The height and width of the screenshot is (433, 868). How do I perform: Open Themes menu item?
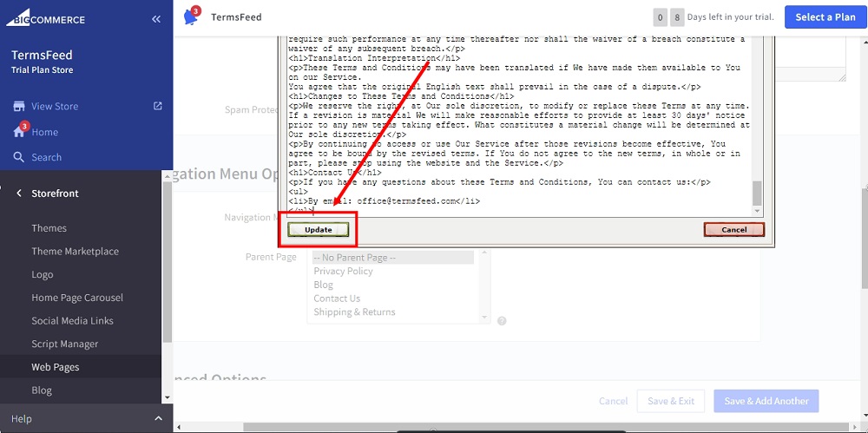point(49,228)
